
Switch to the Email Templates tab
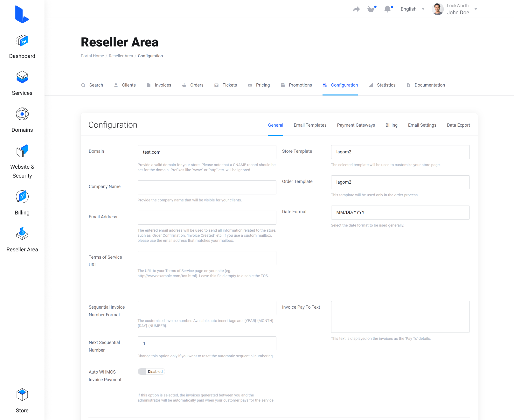tap(310, 125)
